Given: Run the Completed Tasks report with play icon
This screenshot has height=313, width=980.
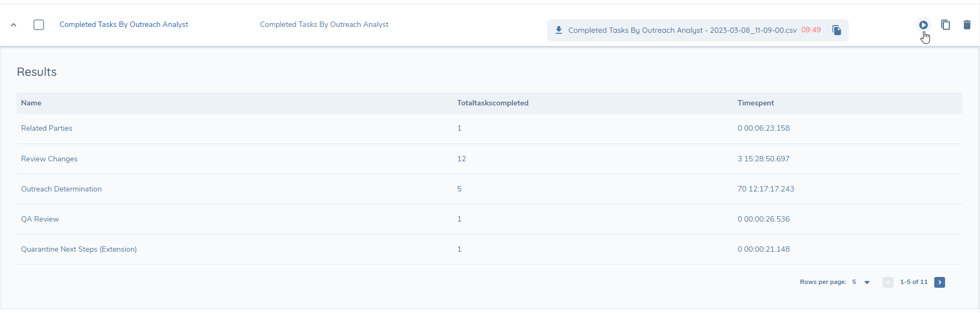Looking at the screenshot, I should coord(923,25).
